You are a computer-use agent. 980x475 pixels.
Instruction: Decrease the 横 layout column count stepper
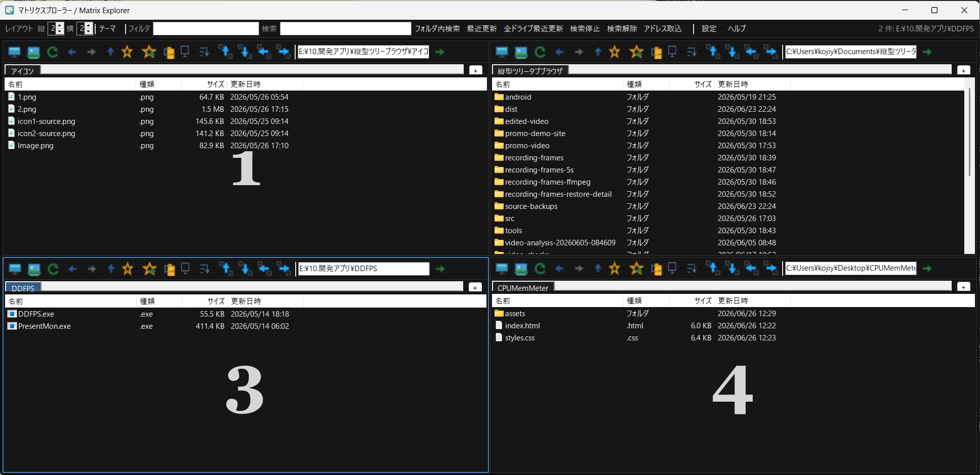click(89, 31)
